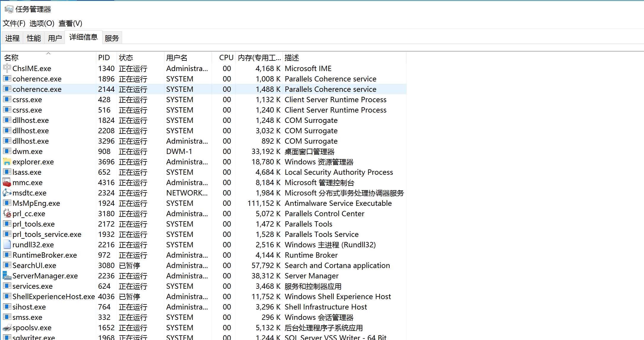
Task: Sort by 内存(专用工作集) column header
Action: [x=259, y=58]
